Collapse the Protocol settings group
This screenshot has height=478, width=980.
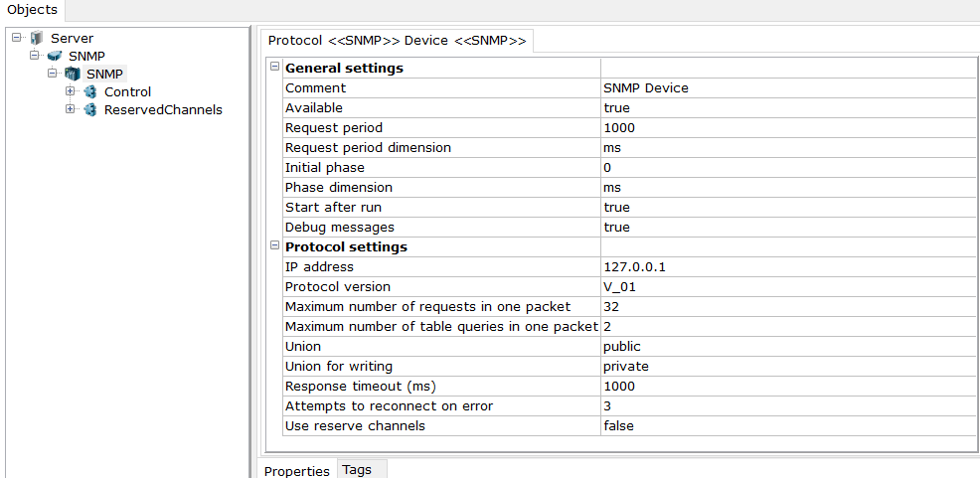tap(274, 246)
